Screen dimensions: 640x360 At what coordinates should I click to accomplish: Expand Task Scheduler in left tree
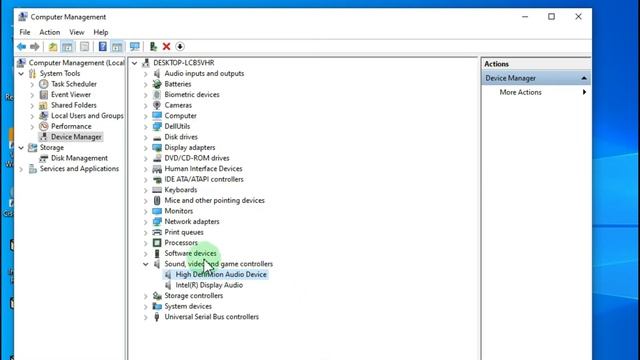coord(32,84)
